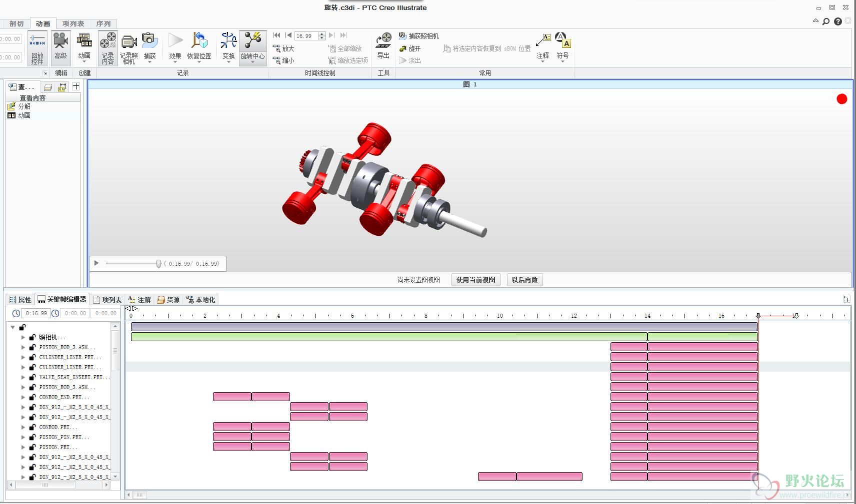856x504 pixels.
Task: Click the 高级 advanced camera icon
Action: click(x=60, y=46)
